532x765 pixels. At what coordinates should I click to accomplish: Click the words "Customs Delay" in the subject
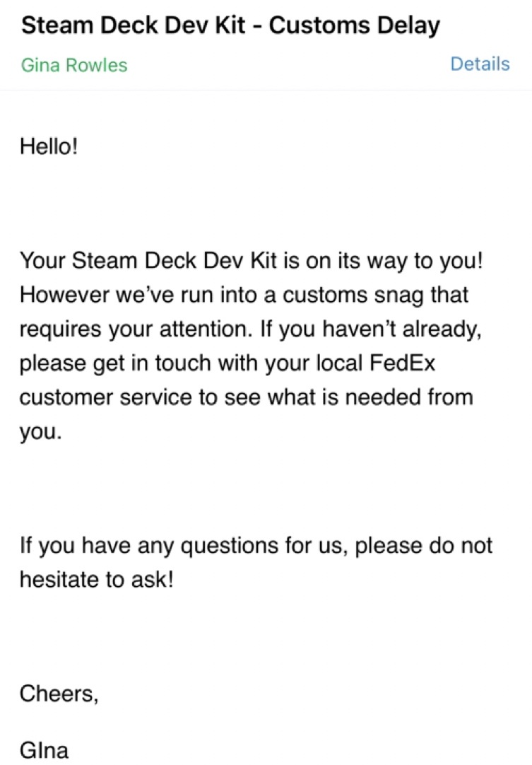355,26
